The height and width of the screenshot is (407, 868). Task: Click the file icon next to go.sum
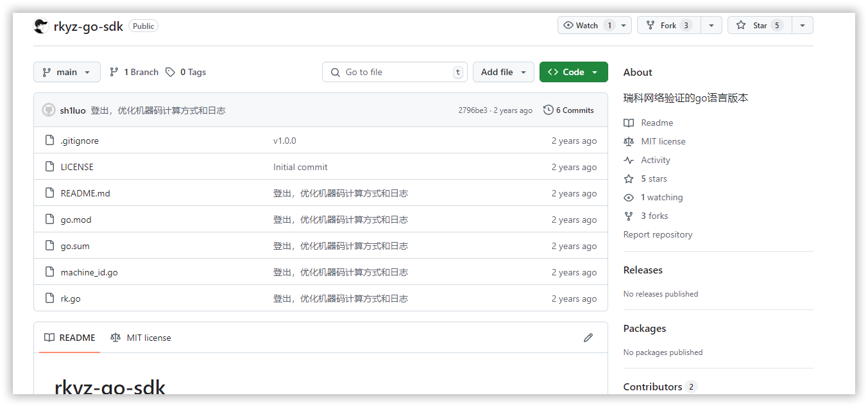pos(49,246)
